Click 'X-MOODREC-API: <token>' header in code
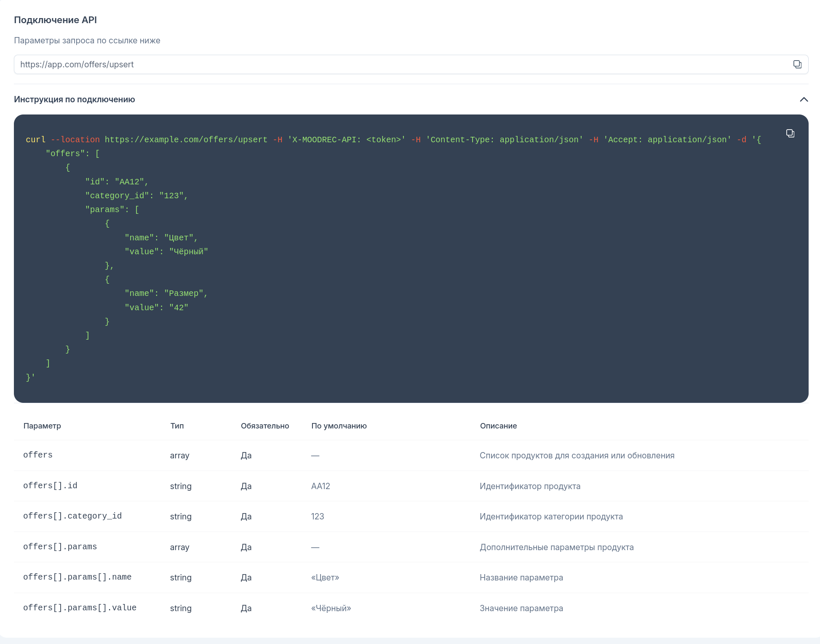820x644 pixels. click(x=346, y=140)
